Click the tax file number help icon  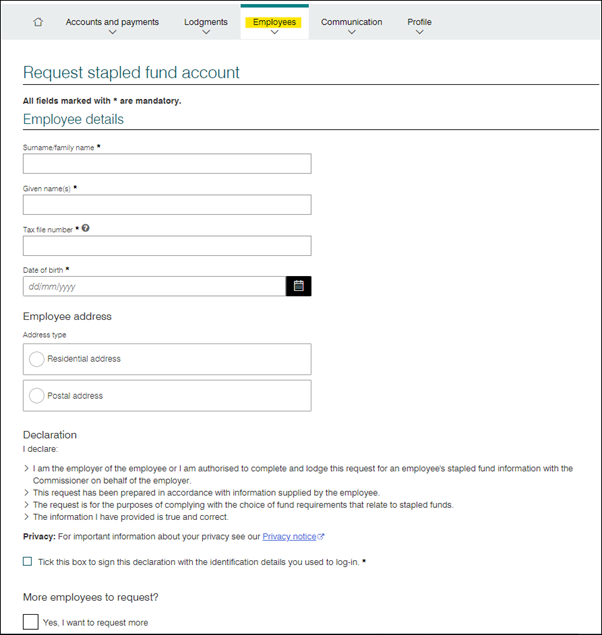(x=86, y=228)
